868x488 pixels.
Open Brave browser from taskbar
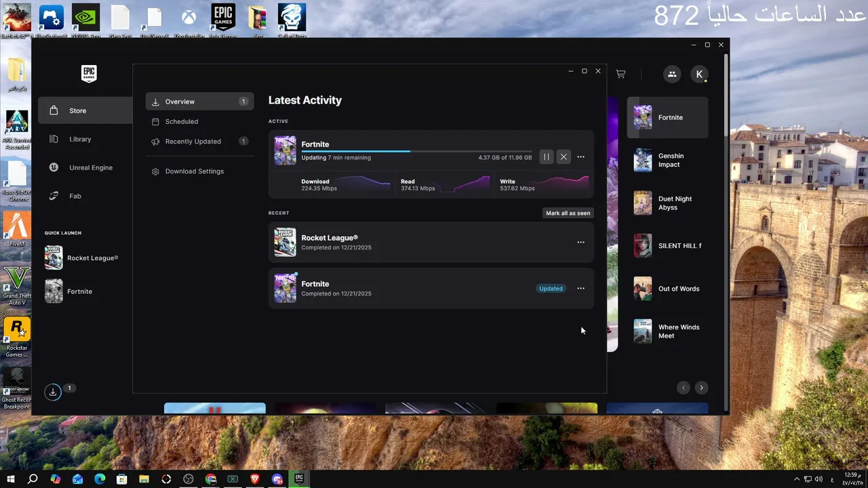point(255,479)
